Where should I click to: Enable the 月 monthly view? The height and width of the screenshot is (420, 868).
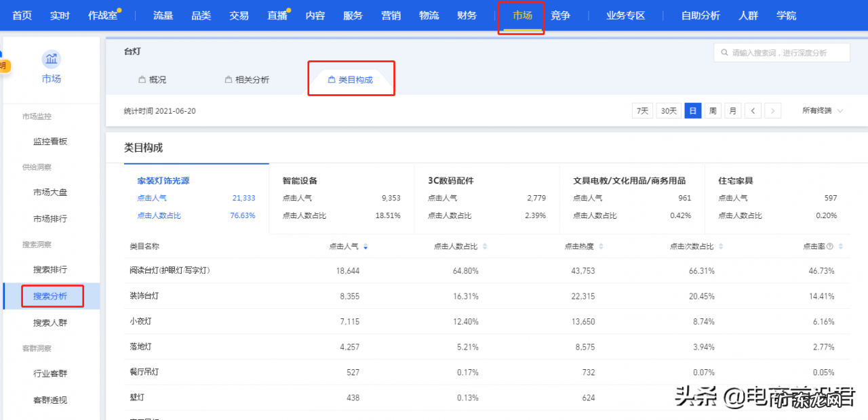point(733,110)
